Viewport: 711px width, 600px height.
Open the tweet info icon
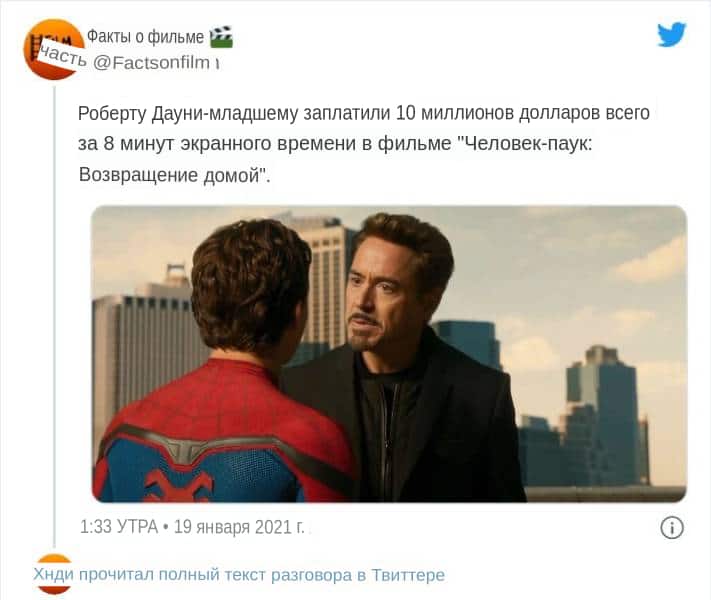[672, 527]
